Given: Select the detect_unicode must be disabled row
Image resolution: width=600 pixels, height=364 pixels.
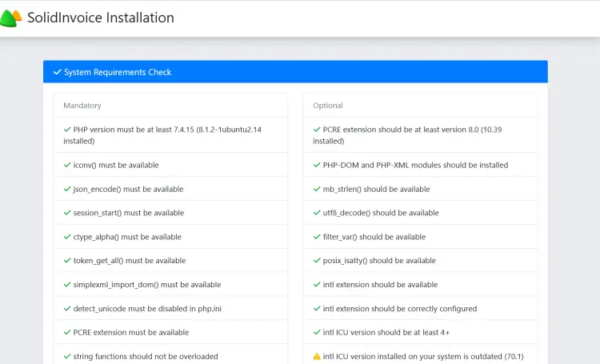Looking at the screenshot, I should click(170, 309).
